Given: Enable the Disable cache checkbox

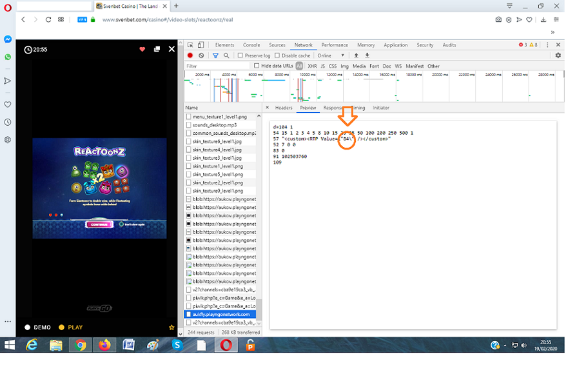Looking at the screenshot, I should click(x=277, y=55).
